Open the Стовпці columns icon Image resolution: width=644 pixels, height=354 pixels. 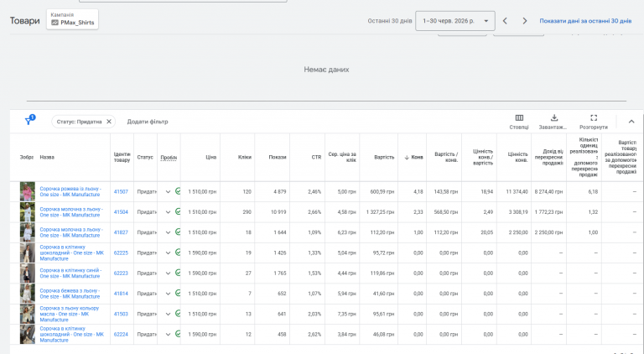pos(519,118)
